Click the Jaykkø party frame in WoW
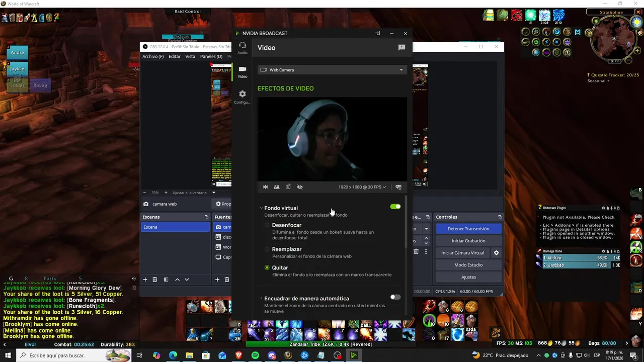The width and height of the screenshot is (644, 362). [18, 69]
